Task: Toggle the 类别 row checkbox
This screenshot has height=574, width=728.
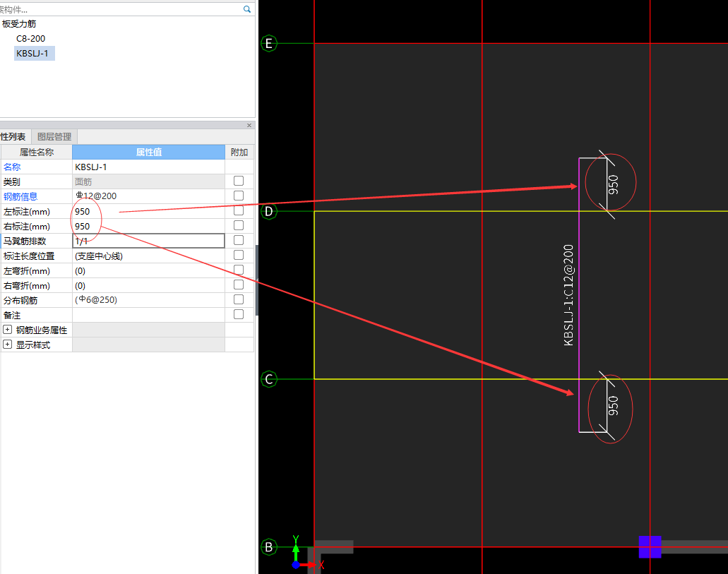Action: pyautogui.click(x=239, y=181)
